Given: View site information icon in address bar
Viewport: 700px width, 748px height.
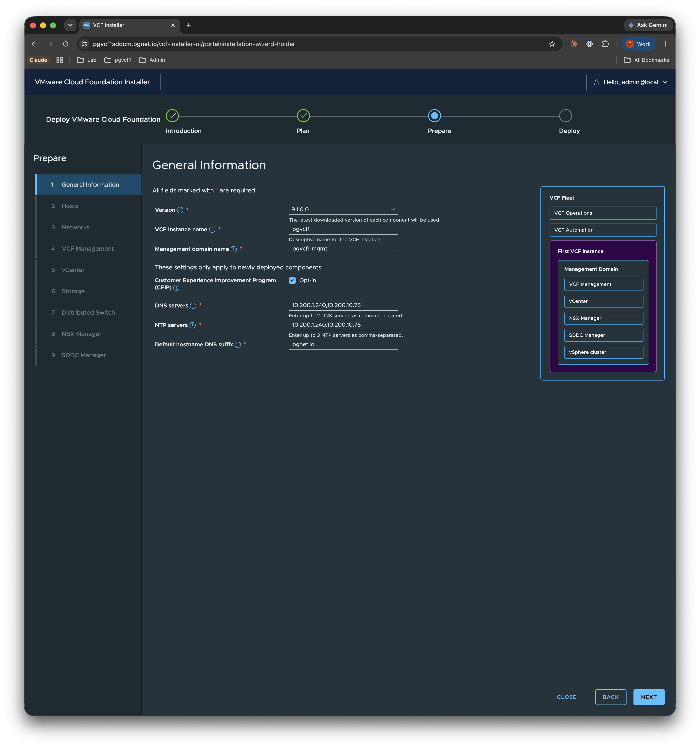Looking at the screenshot, I should (84, 44).
